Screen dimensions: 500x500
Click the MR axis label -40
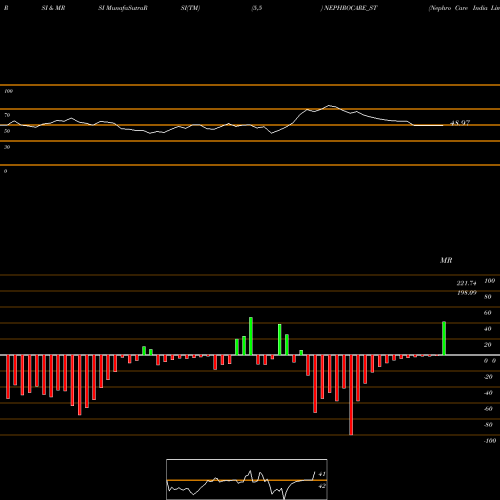click(488, 393)
